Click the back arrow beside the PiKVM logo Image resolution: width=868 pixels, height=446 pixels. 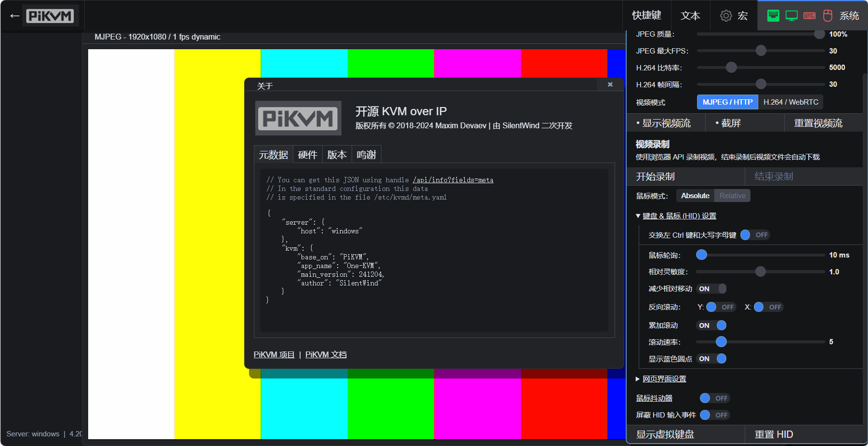[x=14, y=16]
